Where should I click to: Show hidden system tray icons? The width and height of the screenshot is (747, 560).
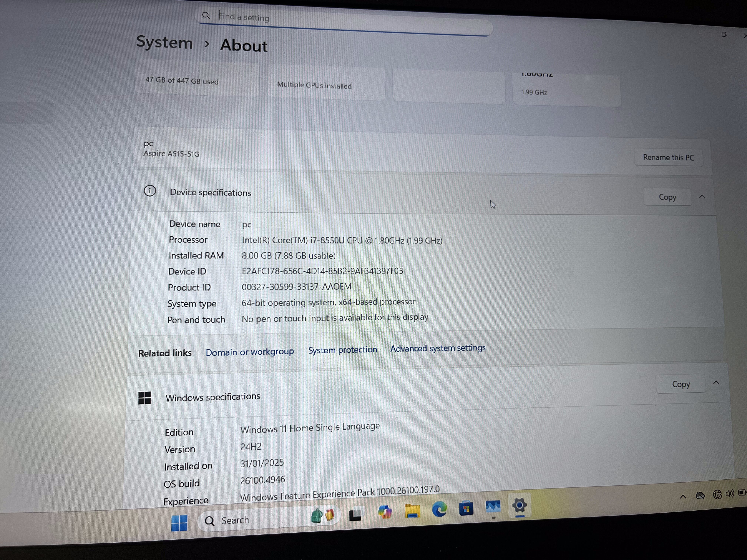(683, 496)
